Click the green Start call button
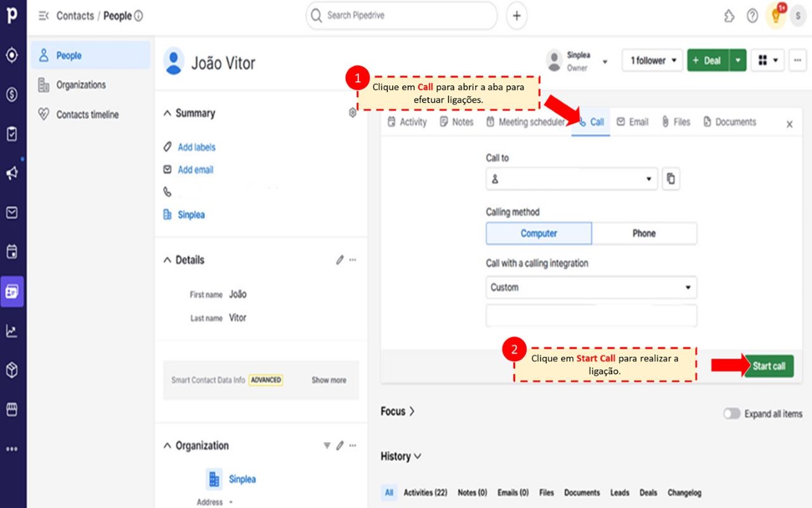 (x=768, y=366)
